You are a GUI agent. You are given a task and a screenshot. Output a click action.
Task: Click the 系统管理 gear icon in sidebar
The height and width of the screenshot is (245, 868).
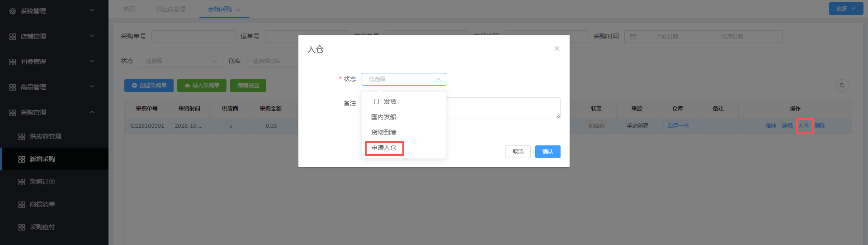point(13,11)
